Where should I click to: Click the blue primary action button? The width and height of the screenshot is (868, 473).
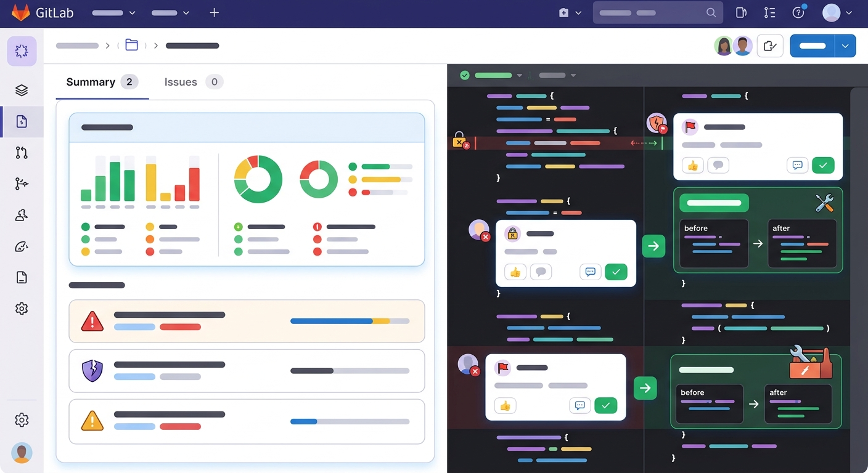[813, 46]
